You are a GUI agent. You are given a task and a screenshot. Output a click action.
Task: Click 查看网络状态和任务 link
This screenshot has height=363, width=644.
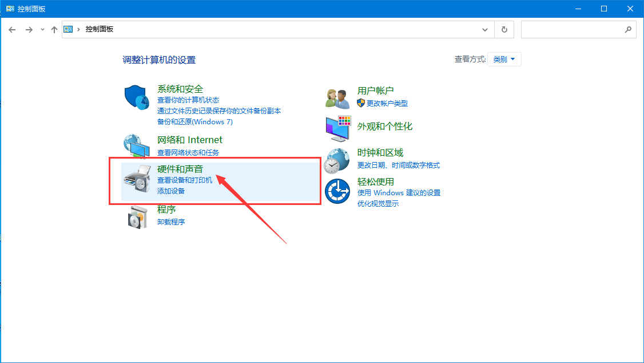(188, 152)
